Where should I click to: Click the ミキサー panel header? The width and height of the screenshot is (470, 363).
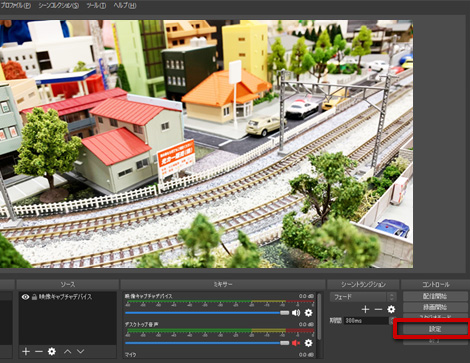pyautogui.click(x=223, y=284)
